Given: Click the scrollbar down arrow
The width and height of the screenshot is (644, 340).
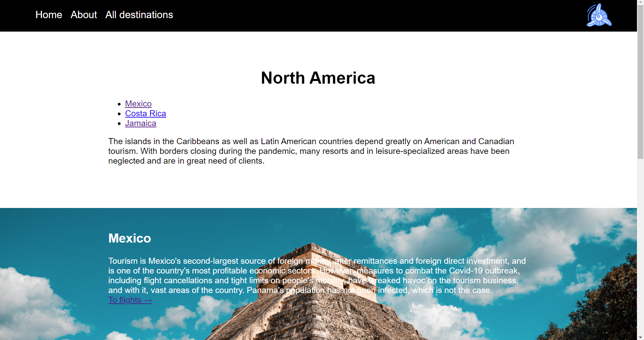Looking at the screenshot, I should (x=640, y=337).
